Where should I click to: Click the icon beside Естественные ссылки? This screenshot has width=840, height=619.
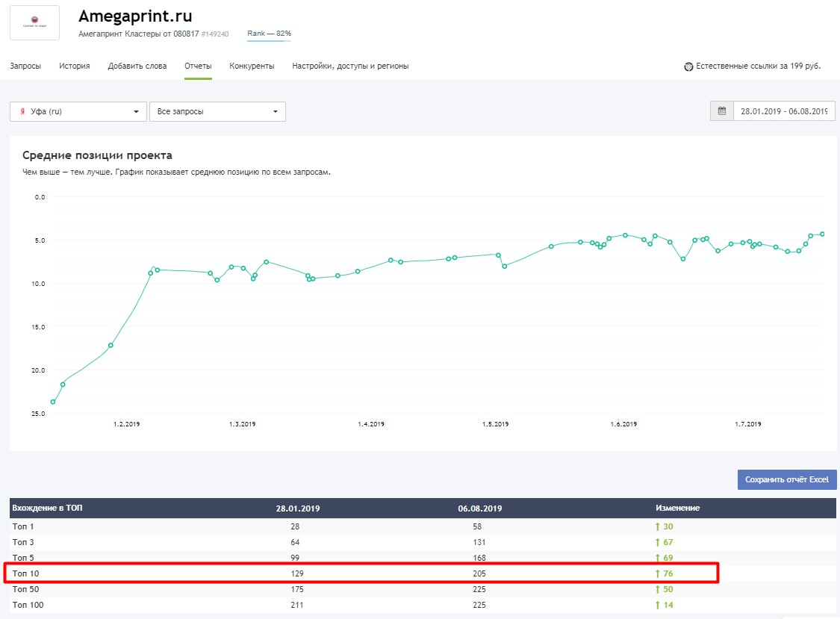(x=688, y=66)
